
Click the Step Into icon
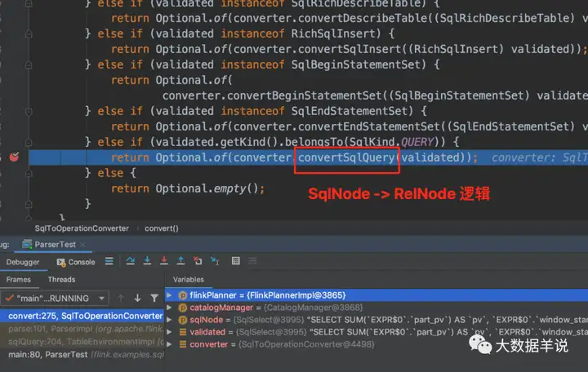coord(147,261)
